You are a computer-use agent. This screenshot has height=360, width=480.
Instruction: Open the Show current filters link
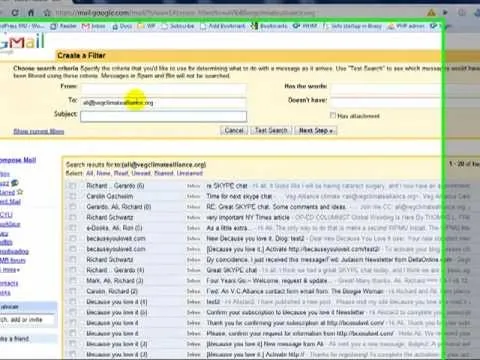point(39,131)
